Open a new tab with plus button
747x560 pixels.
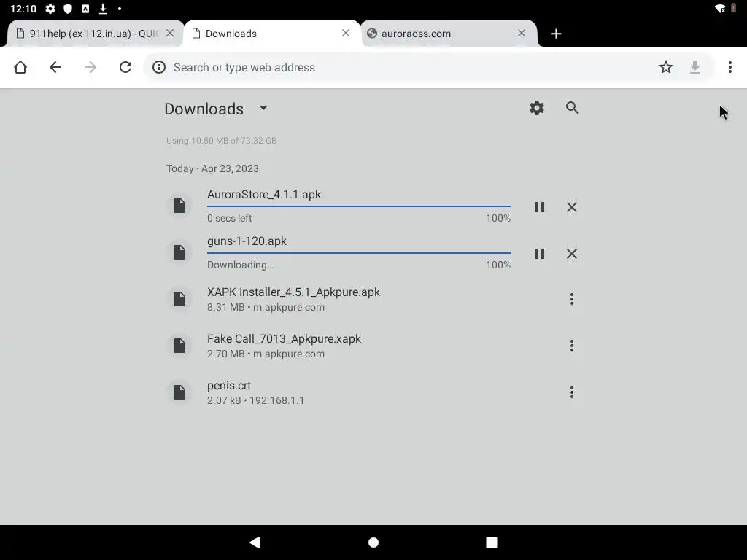[556, 34]
